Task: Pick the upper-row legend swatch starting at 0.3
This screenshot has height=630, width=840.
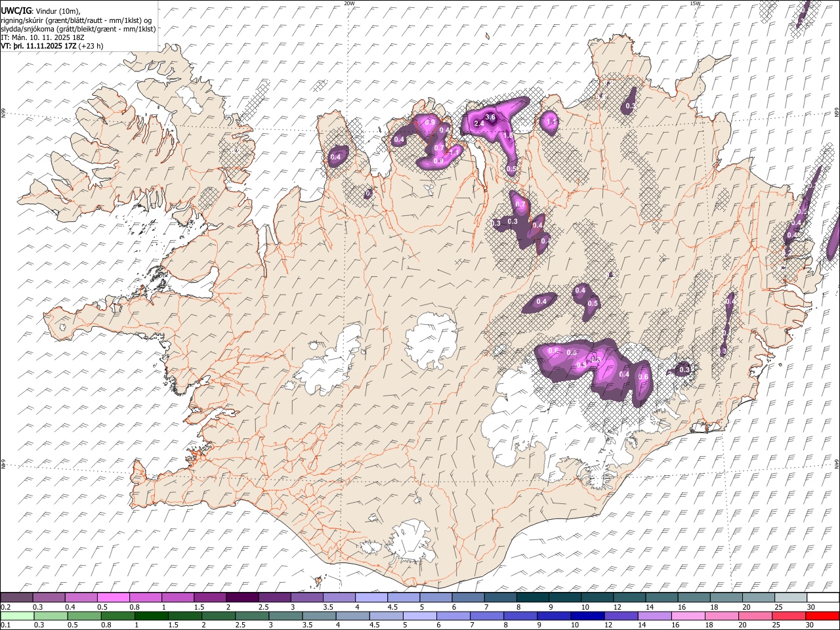Action: click(x=49, y=597)
